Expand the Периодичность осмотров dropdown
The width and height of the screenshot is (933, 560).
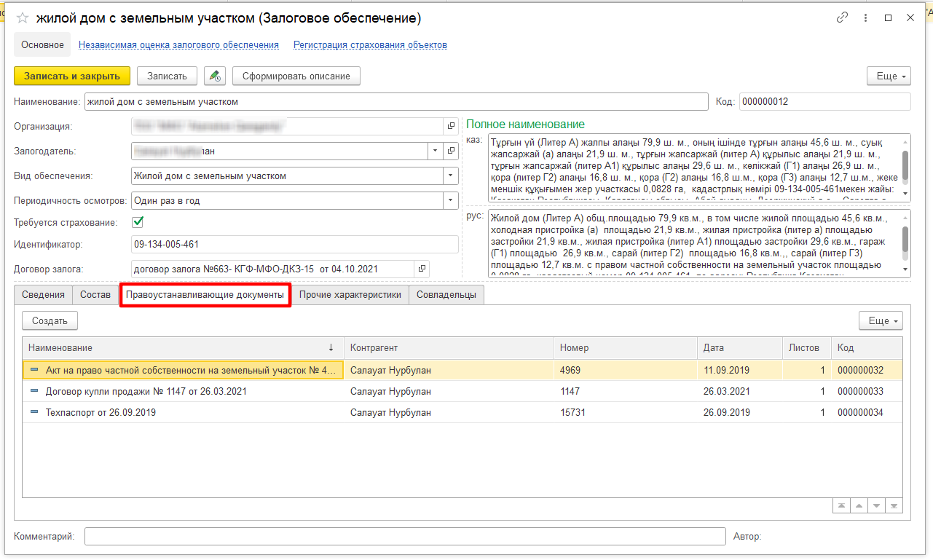[451, 200]
